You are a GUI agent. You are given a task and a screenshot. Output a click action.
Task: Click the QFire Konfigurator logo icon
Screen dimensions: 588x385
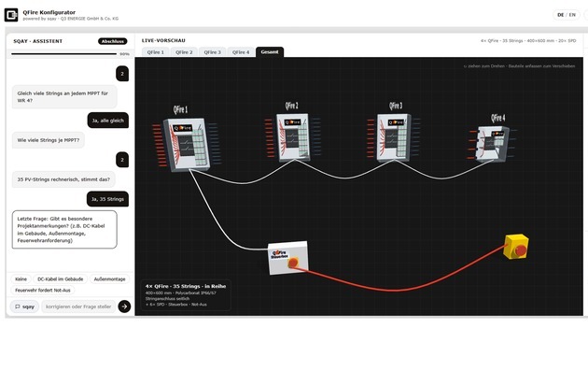pyautogui.click(x=11, y=15)
